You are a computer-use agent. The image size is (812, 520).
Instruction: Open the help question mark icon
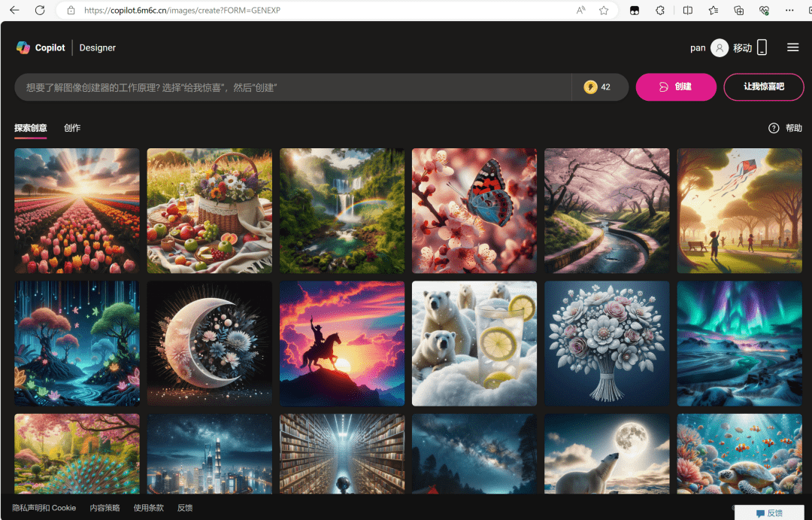[x=774, y=128]
